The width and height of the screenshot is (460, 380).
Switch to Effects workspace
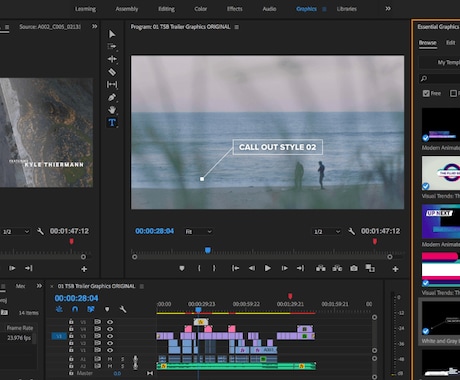pos(235,9)
